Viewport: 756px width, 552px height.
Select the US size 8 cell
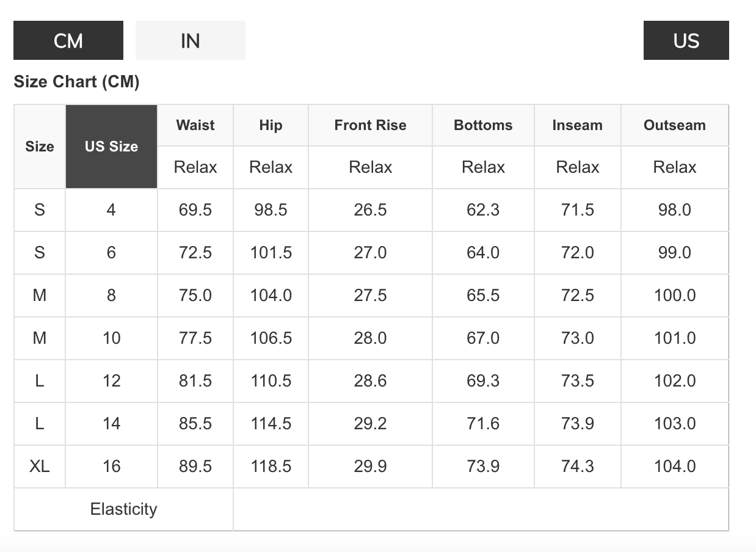pos(111,296)
